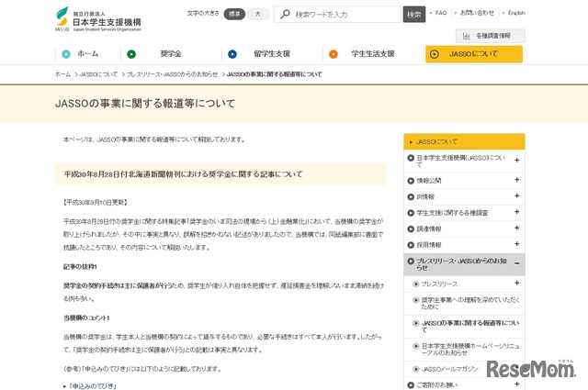Screen dimensions: 588x390
Task: Open the 留学生支援 navigation tab
Action: pos(272,53)
